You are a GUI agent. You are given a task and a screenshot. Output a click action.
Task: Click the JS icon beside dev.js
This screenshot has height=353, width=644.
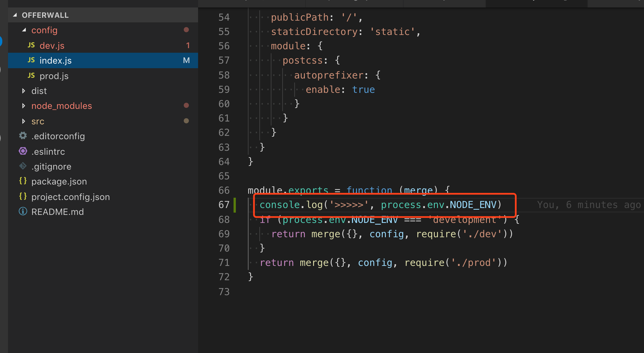(x=31, y=45)
